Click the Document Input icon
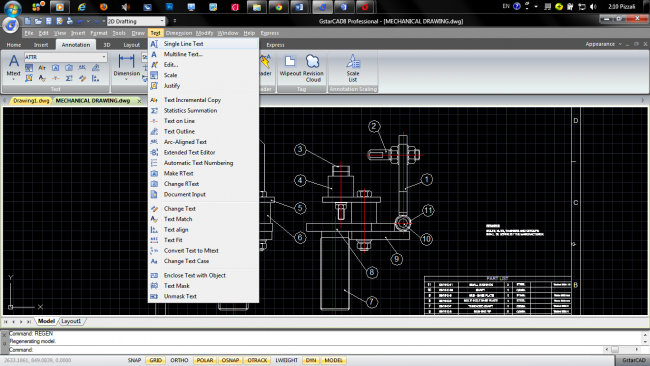 pyautogui.click(x=154, y=194)
